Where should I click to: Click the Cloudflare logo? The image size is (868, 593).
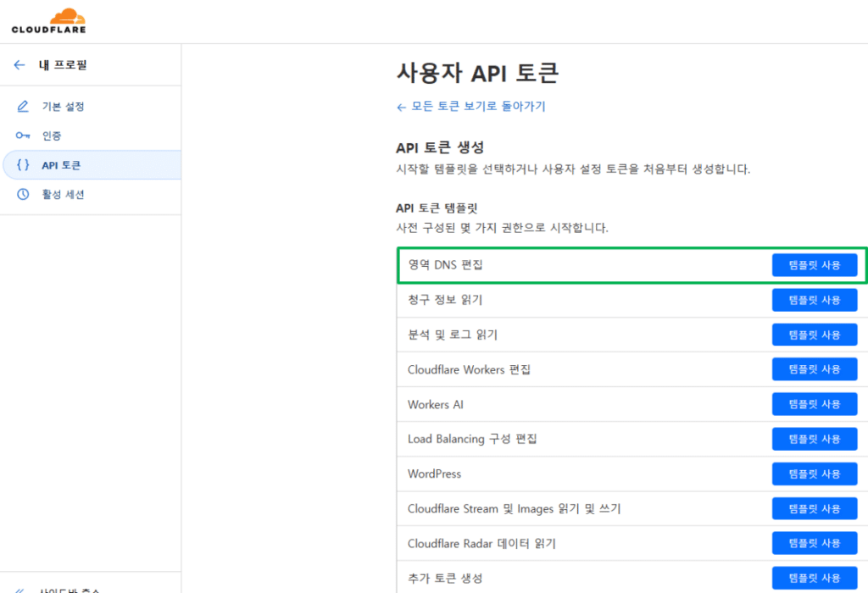click(x=48, y=21)
